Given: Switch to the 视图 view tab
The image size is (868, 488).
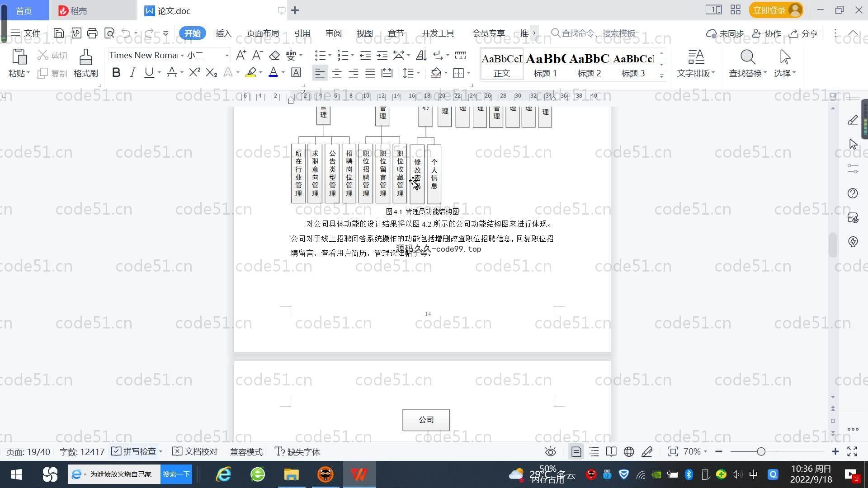Looking at the screenshot, I should point(364,33).
